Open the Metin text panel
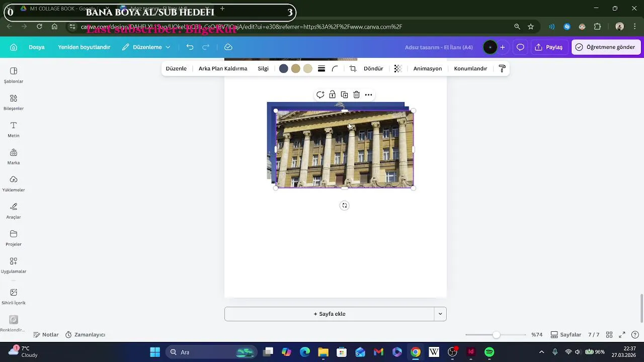Screen dimensions: 644x362 pyautogui.click(x=14, y=130)
